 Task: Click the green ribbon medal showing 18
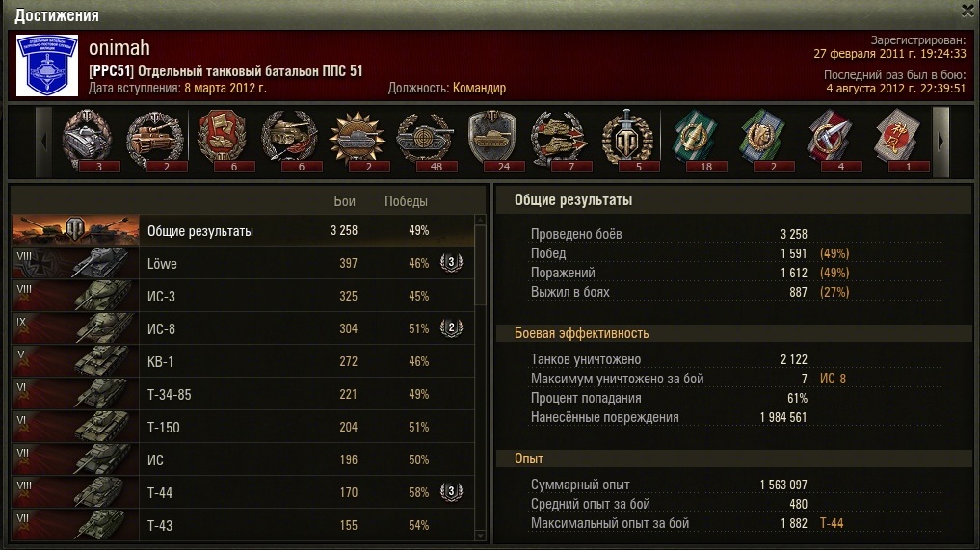coord(695,141)
